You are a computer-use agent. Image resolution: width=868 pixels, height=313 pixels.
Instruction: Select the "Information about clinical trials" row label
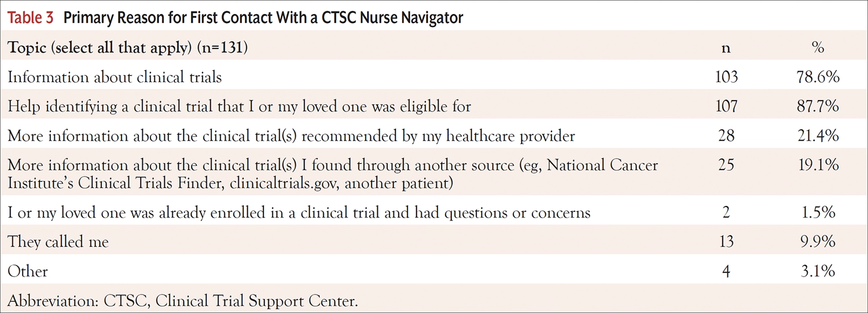click(115, 76)
